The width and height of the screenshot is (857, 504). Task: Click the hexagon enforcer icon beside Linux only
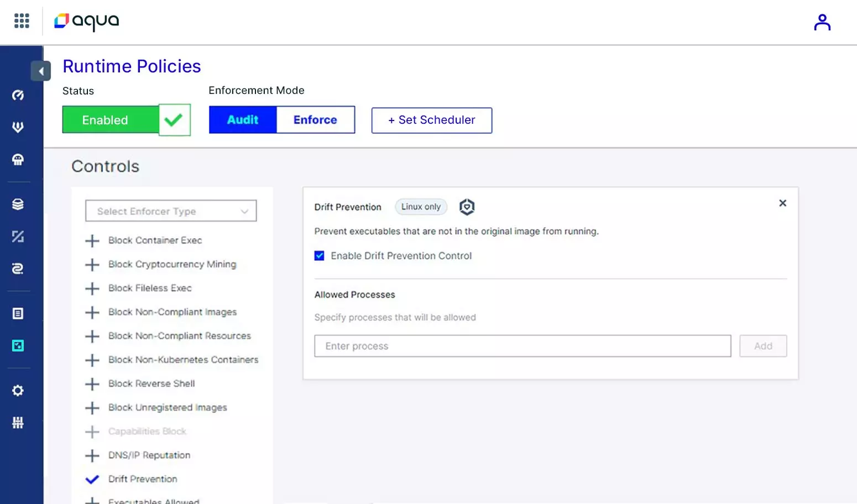click(467, 207)
